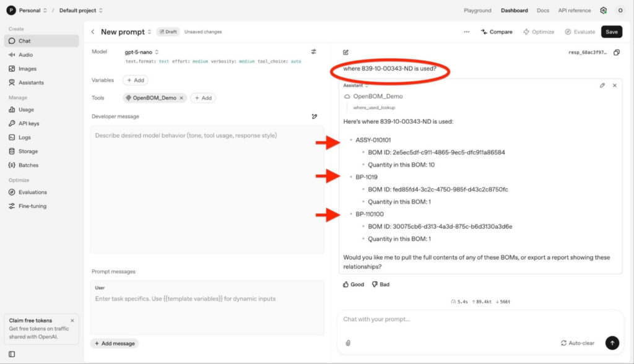Click the generate developer message icon
The width and height of the screenshot is (634, 364).
tap(315, 116)
